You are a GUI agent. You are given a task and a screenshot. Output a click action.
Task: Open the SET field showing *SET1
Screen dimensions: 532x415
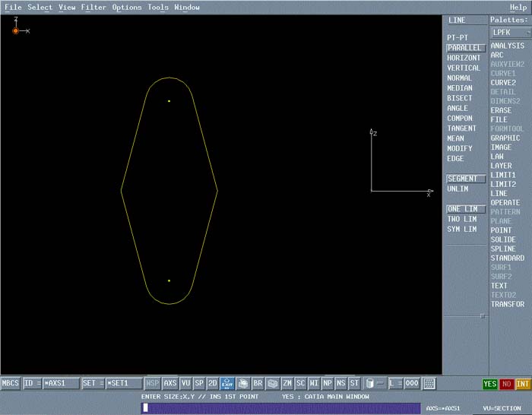(x=124, y=384)
